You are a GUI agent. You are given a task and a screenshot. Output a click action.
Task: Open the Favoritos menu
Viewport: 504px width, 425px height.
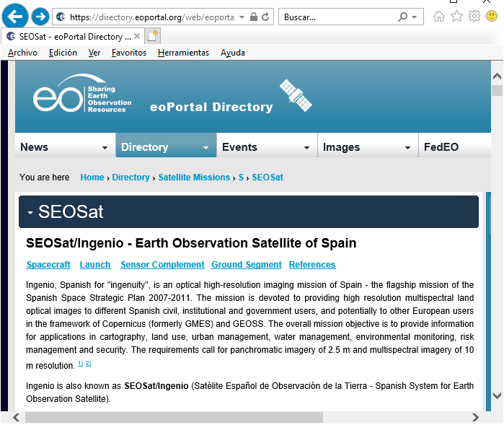pos(129,53)
